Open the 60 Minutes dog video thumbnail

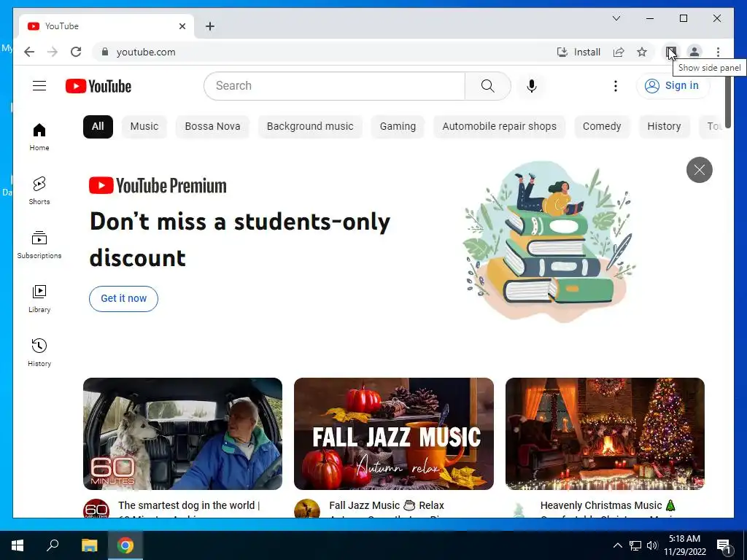(x=182, y=433)
